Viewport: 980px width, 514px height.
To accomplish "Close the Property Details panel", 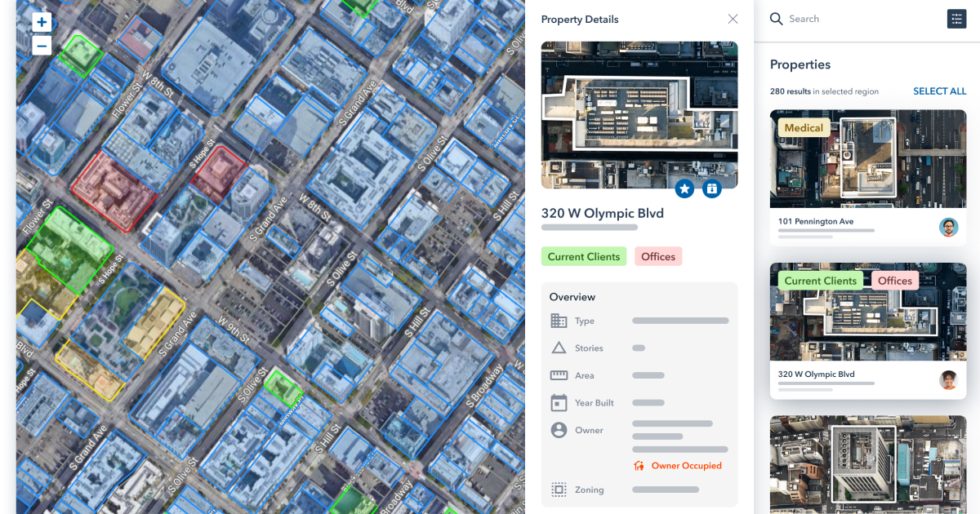I will (x=733, y=19).
